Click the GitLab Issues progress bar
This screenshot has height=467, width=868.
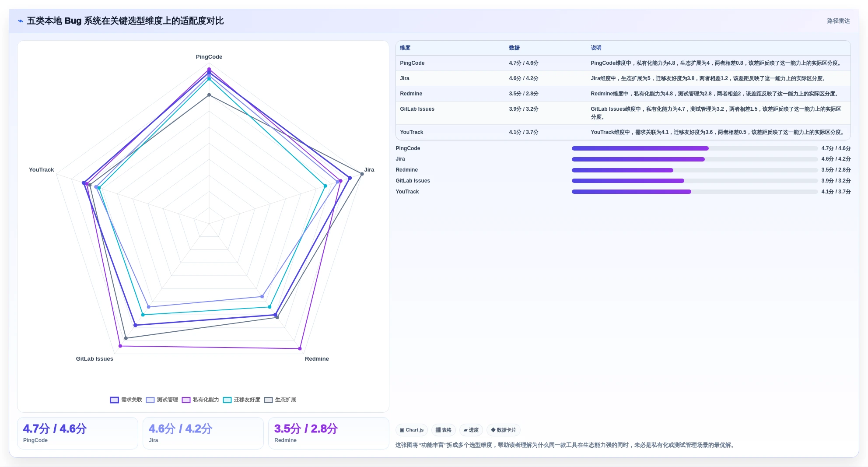[x=694, y=181]
